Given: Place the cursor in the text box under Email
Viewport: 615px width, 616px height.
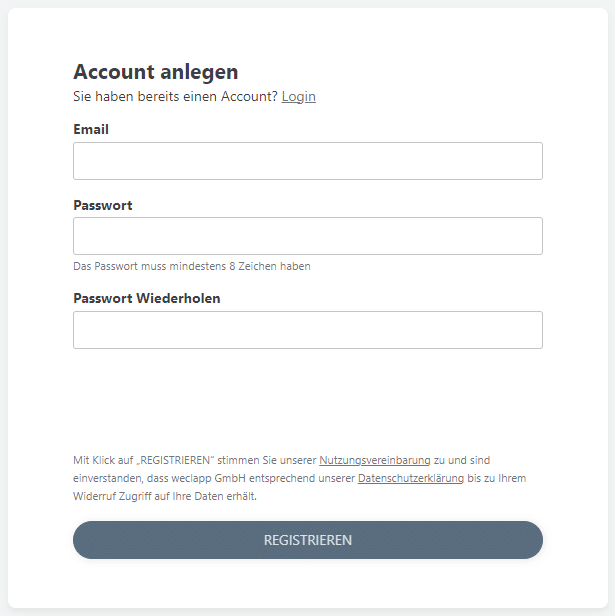Looking at the screenshot, I should [x=308, y=161].
